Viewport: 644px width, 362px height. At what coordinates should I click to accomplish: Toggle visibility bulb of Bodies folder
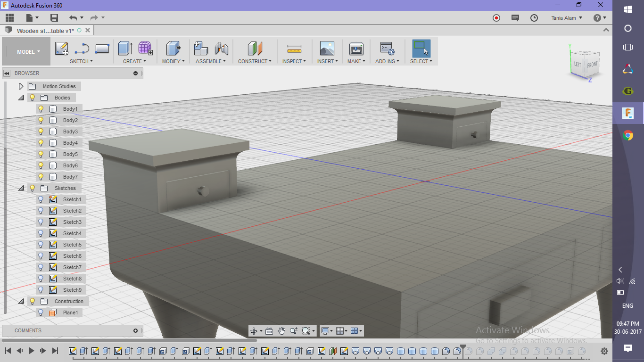[33, 98]
